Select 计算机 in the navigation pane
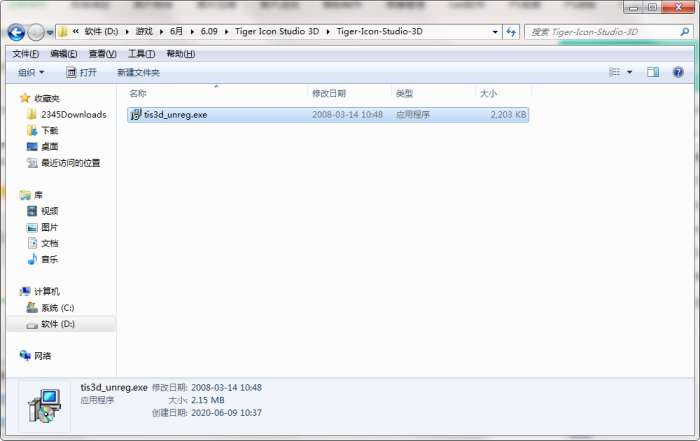The height and width of the screenshot is (441, 700). (x=46, y=291)
